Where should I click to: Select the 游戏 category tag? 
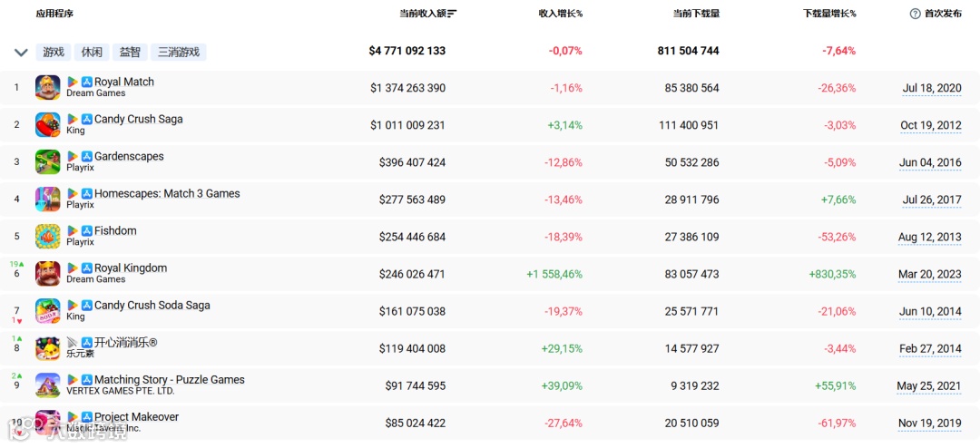(54, 52)
